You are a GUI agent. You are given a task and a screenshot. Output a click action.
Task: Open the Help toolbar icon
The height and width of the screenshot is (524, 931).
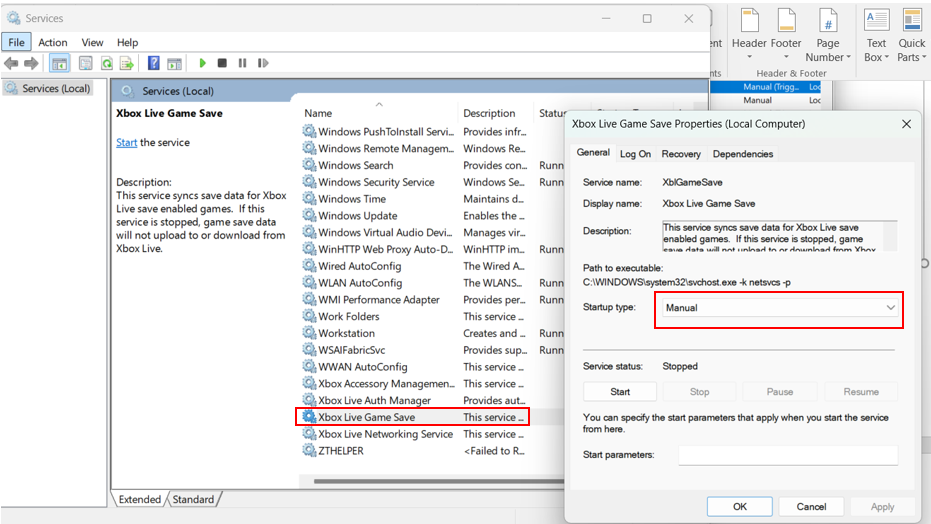153,63
